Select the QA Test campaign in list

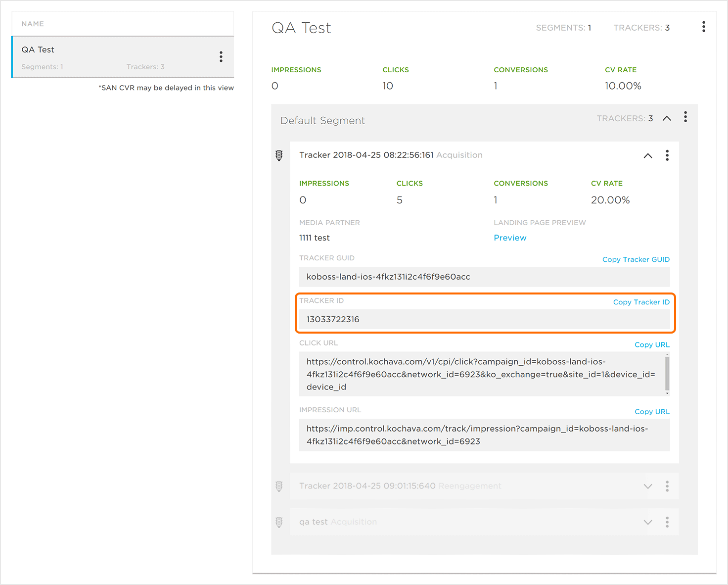click(123, 57)
